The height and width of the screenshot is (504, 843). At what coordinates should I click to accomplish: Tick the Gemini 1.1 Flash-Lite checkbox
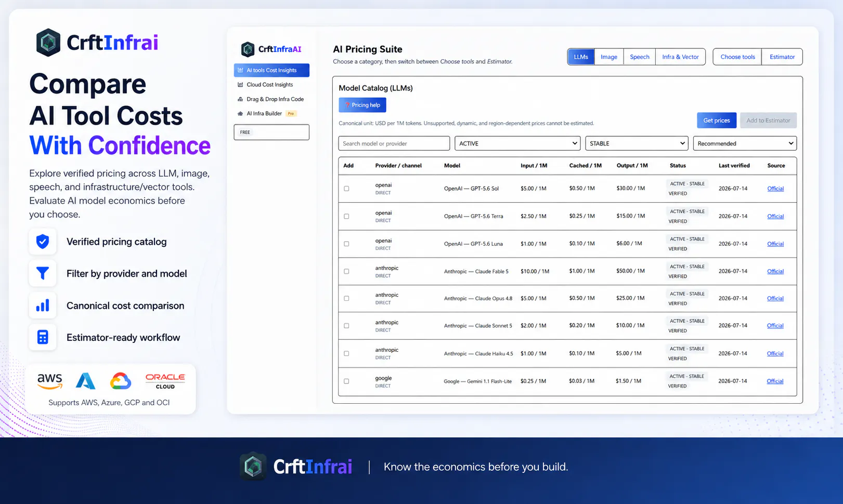tap(346, 381)
